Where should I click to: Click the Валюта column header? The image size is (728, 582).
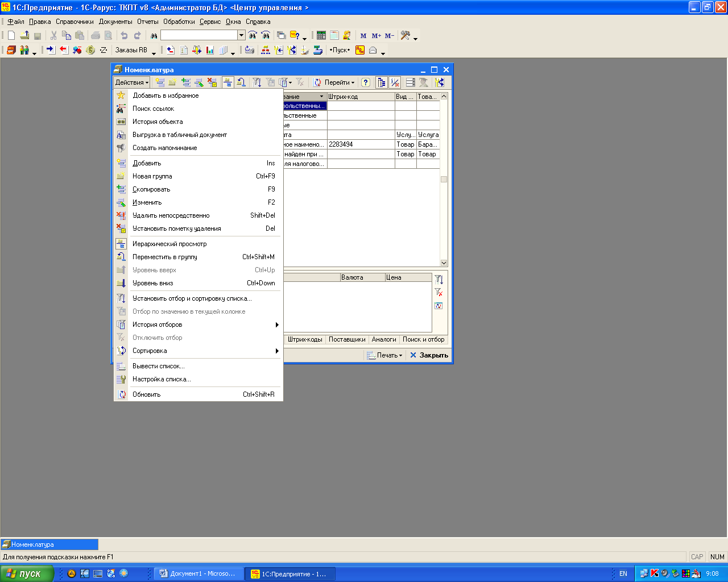pos(362,277)
